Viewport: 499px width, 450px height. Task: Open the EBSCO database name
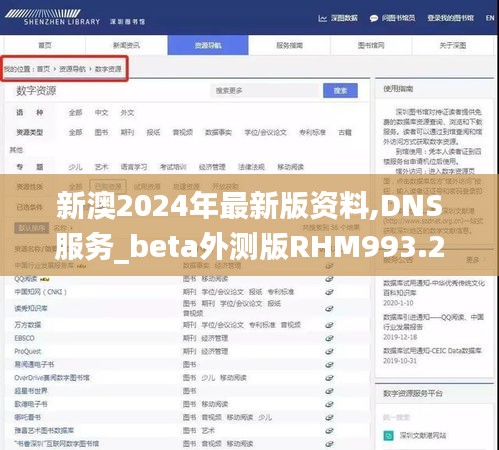click(x=24, y=338)
